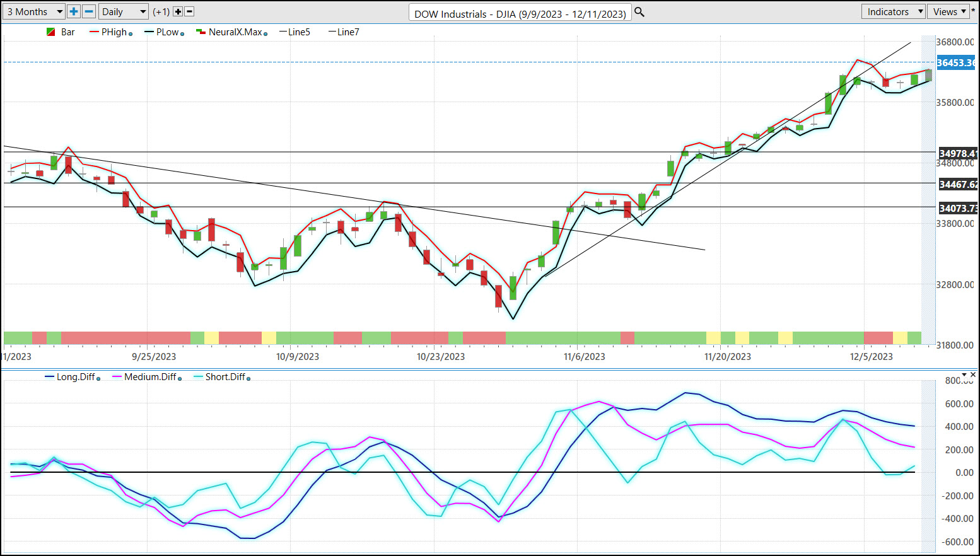This screenshot has height=556, width=980.
Task: Click the 11/6/2023 date axis label
Action: tap(585, 357)
